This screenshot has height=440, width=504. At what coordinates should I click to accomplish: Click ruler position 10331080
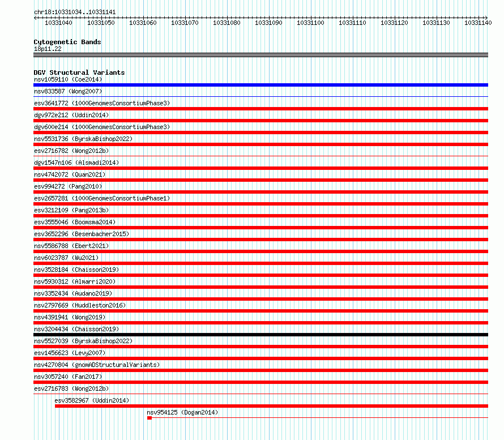[227, 23]
